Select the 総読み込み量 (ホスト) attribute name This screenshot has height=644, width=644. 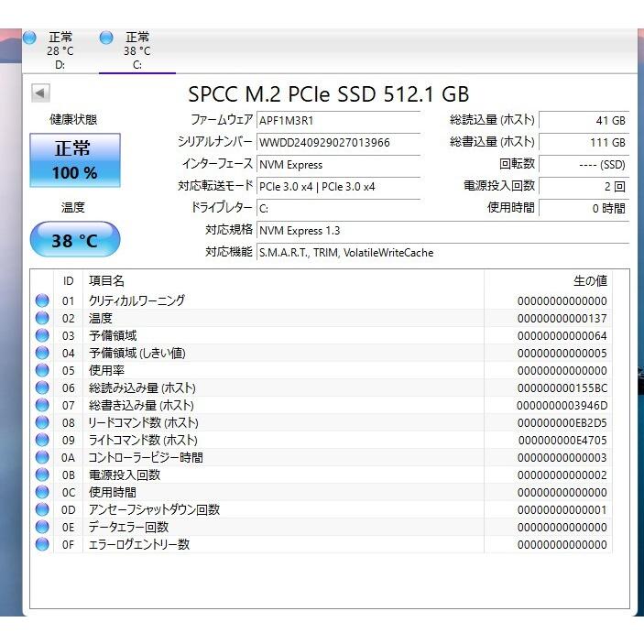click(x=142, y=387)
